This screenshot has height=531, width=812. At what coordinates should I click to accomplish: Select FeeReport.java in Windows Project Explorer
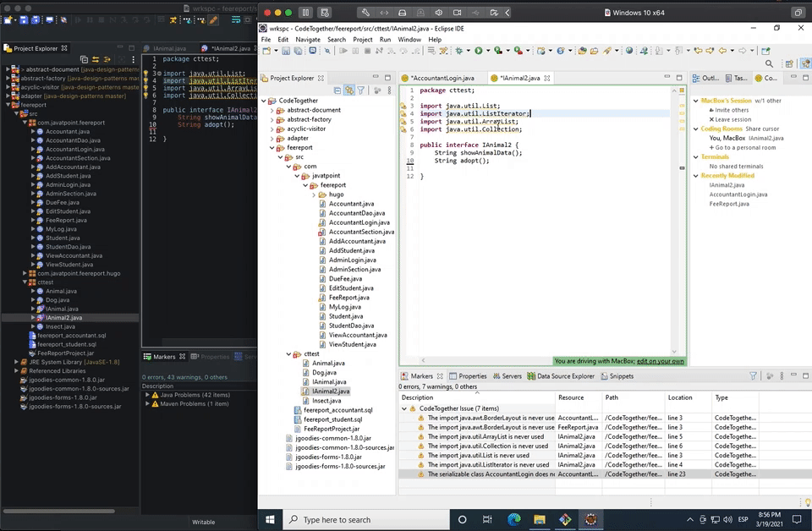[348, 298]
